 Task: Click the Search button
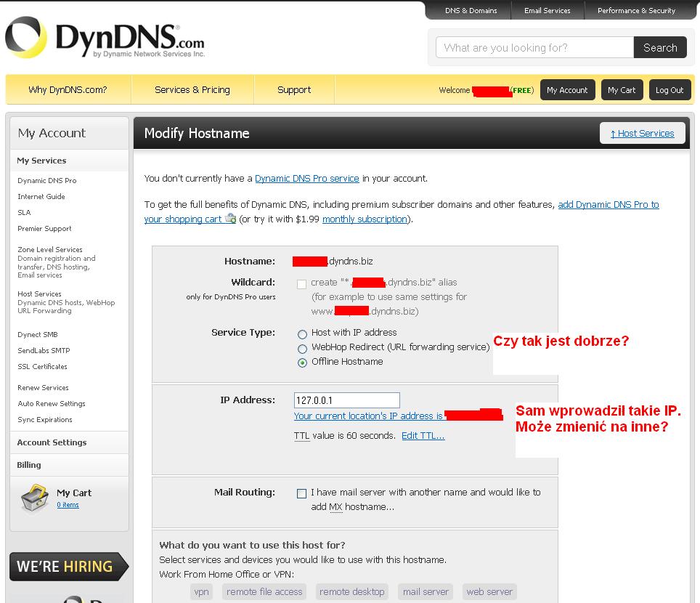tap(660, 47)
